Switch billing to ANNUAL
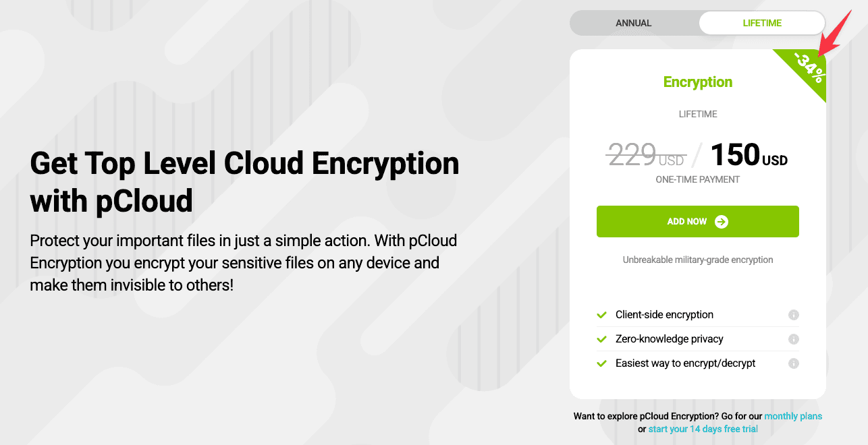Viewport: 868px width, 445px height. 633,22
